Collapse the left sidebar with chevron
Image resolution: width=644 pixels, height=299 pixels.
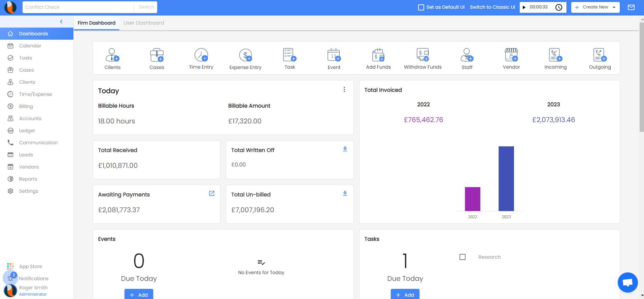[61, 22]
